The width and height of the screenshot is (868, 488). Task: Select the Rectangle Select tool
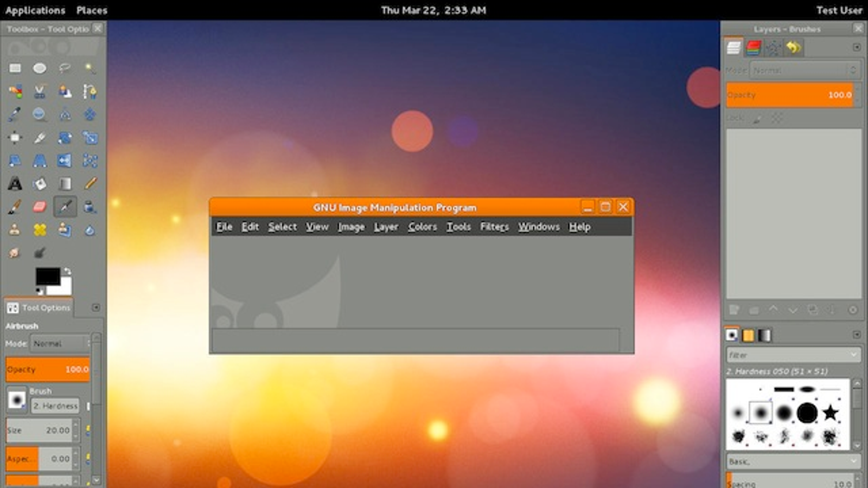[15, 68]
